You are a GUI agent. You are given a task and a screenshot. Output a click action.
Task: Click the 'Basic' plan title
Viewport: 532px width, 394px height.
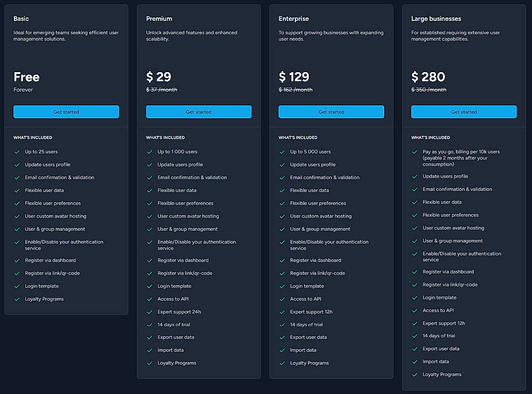21,19
